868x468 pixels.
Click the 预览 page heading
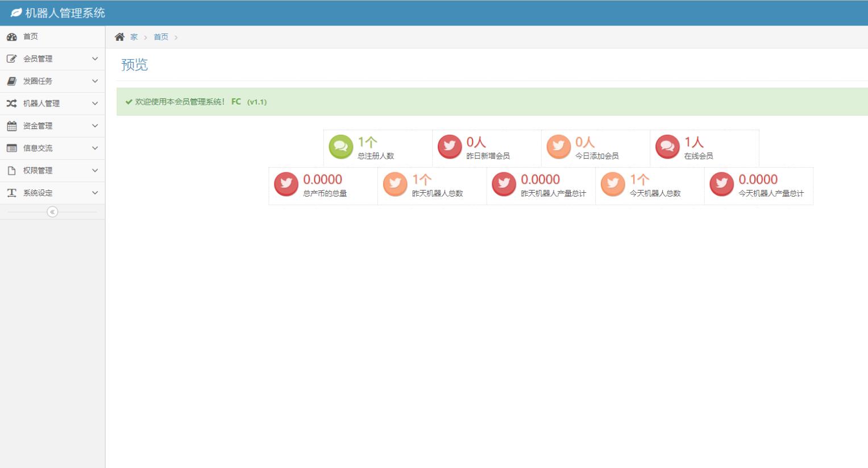click(x=135, y=65)
